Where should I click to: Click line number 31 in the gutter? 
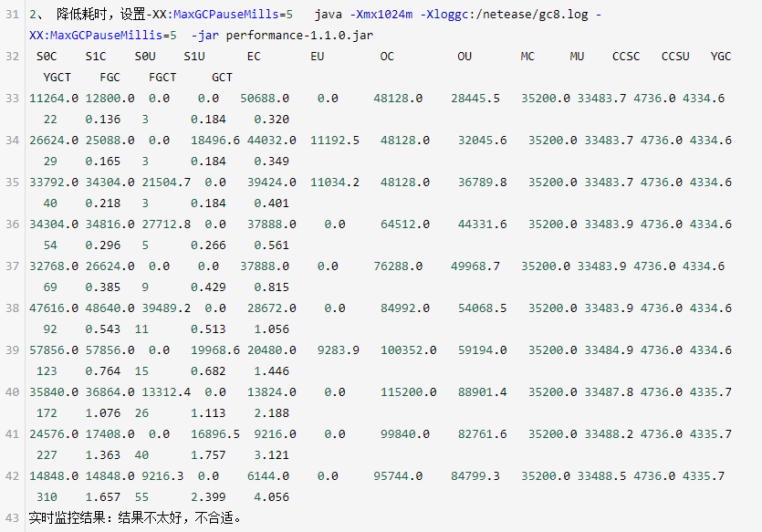(12, 15)
